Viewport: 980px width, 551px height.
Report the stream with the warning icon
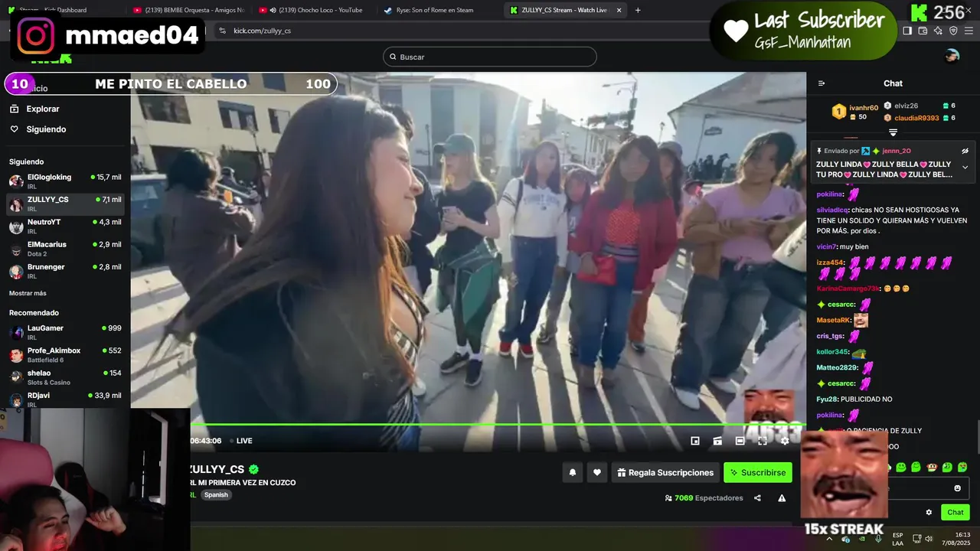click(x=782, y=498)
